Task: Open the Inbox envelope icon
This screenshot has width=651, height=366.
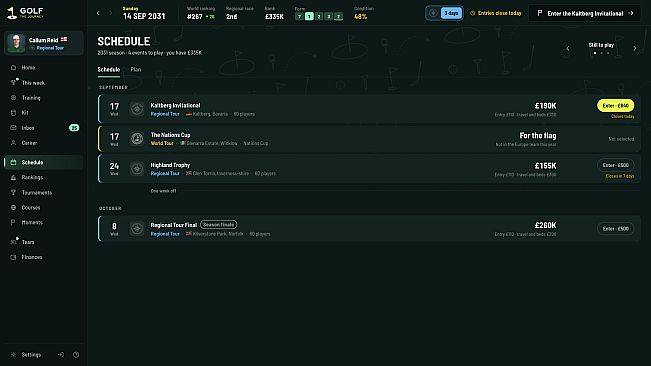Action: 13,128
